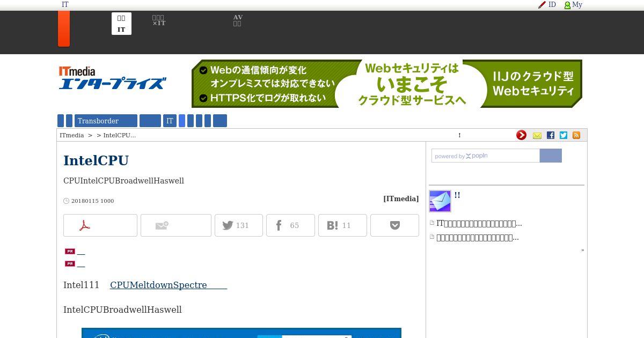Select the ×IT header tab
The width and height of the screenshot is (644, 338).
pyautogui.click(x=158, y=21)
